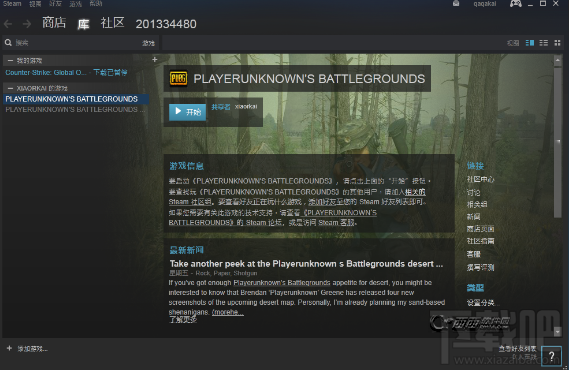
Task: Open the Steam 论坛 link
Action: pos(264,222)
